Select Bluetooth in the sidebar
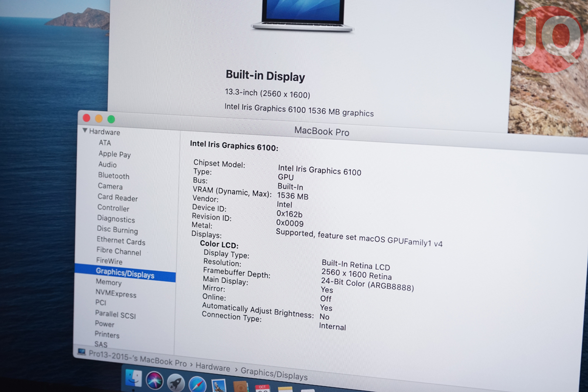 coord(114,175)
